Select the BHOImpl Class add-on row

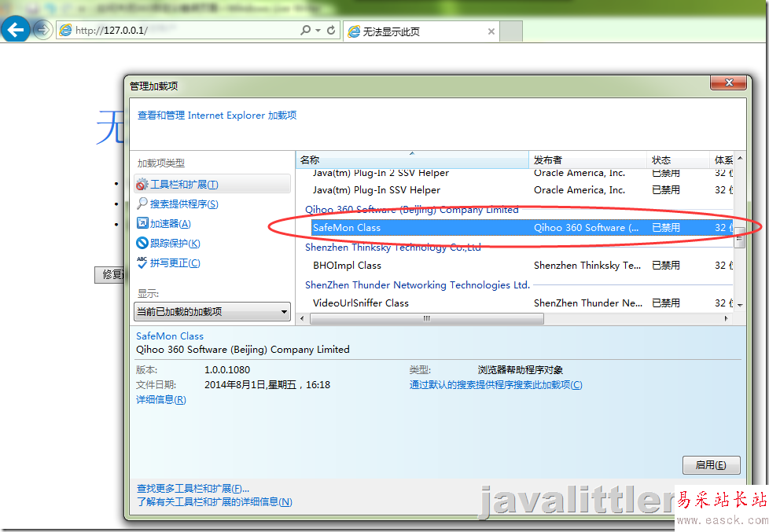coord(522,266)
